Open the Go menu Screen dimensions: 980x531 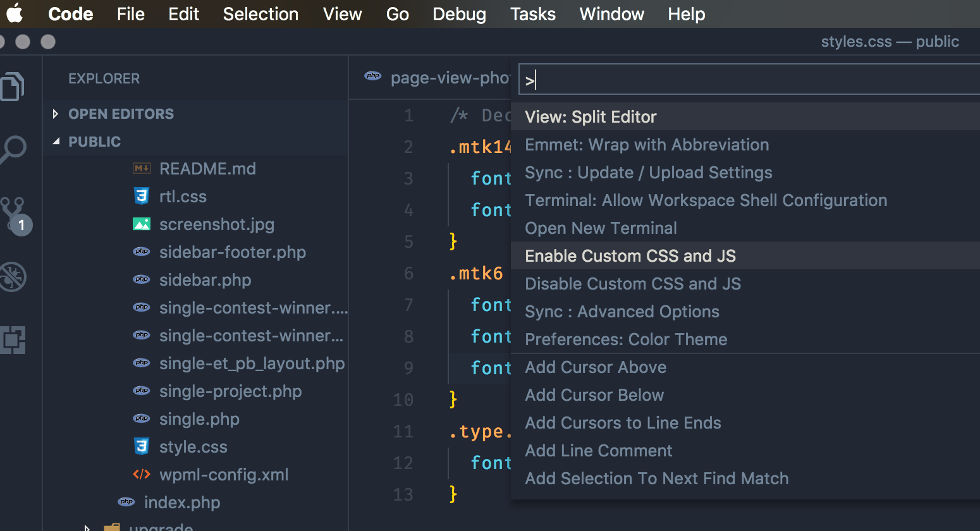[x=398, y=14]
